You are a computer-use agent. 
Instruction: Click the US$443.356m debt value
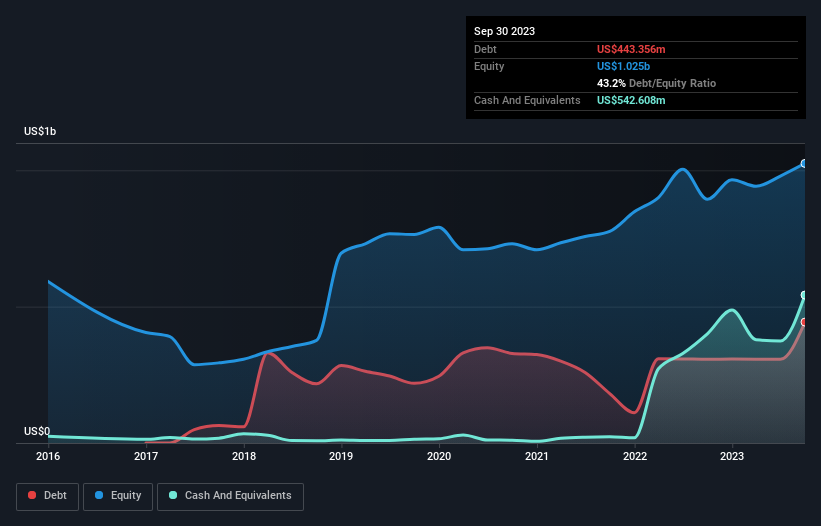point(631,49)
